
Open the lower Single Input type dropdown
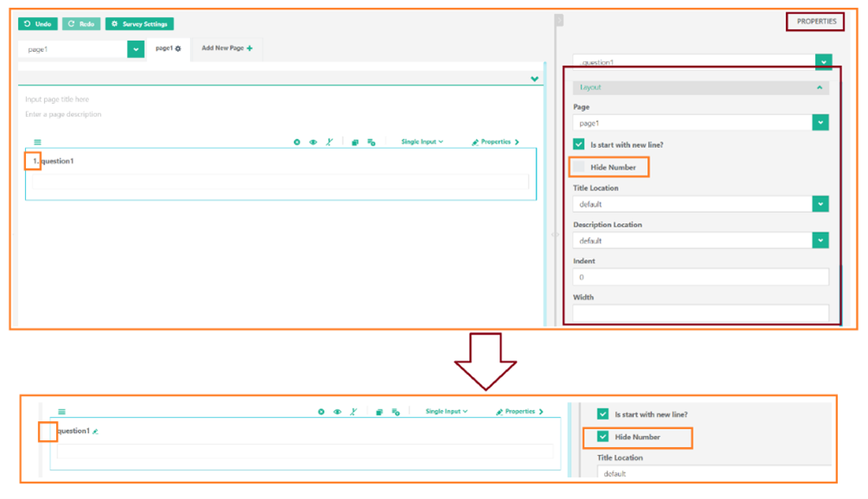click(447, 411)
